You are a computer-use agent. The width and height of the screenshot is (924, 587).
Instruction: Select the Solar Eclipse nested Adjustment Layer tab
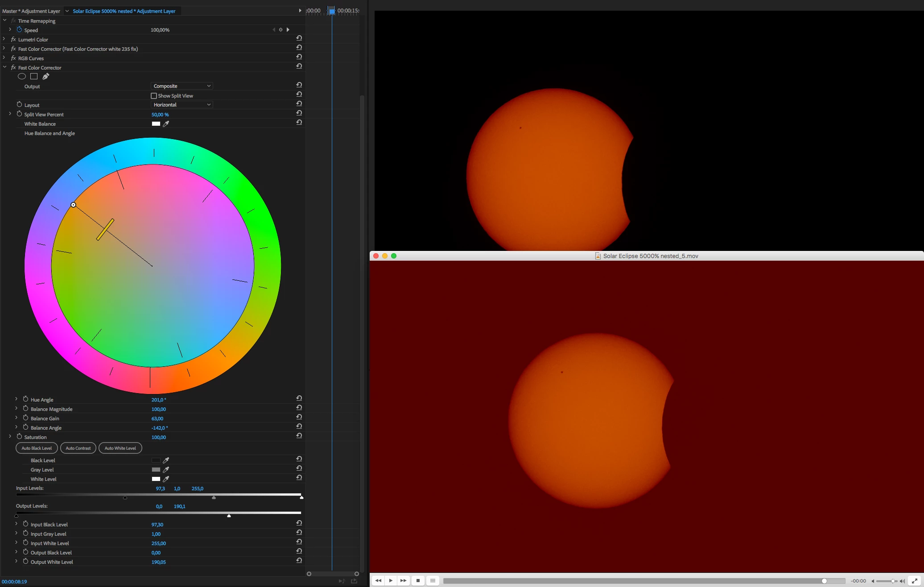[124, 11]
